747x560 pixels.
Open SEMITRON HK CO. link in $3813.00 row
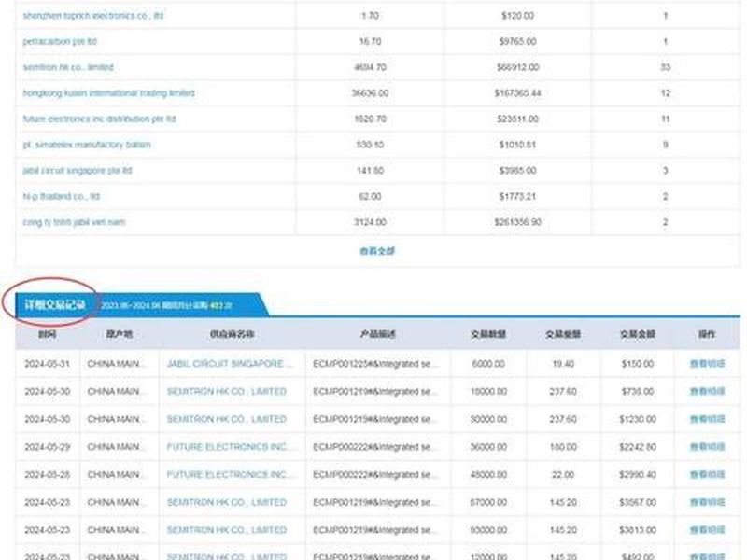tap(227, 530)
